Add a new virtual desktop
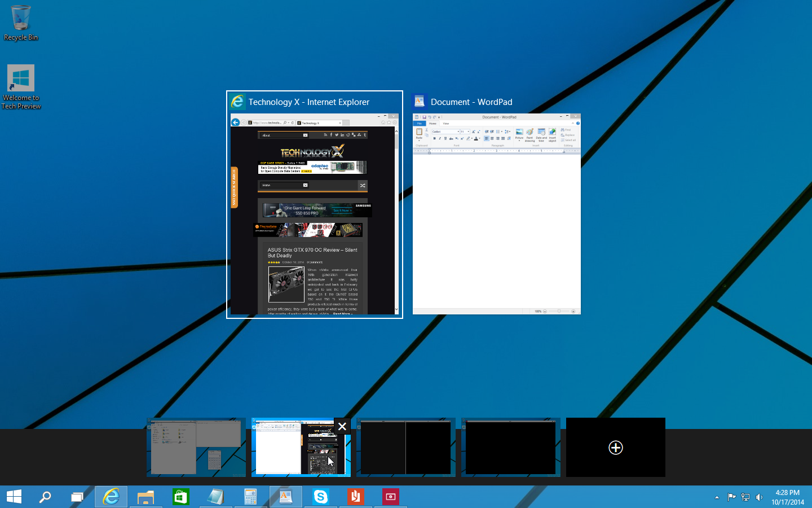 pyautogui.click(x=615, y=448)
